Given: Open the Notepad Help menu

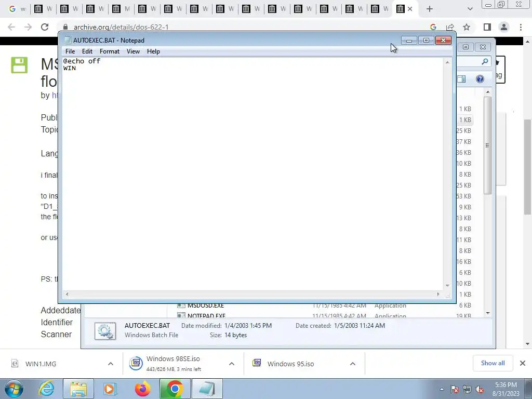Looking at the screenshot, I should [153, 51].
